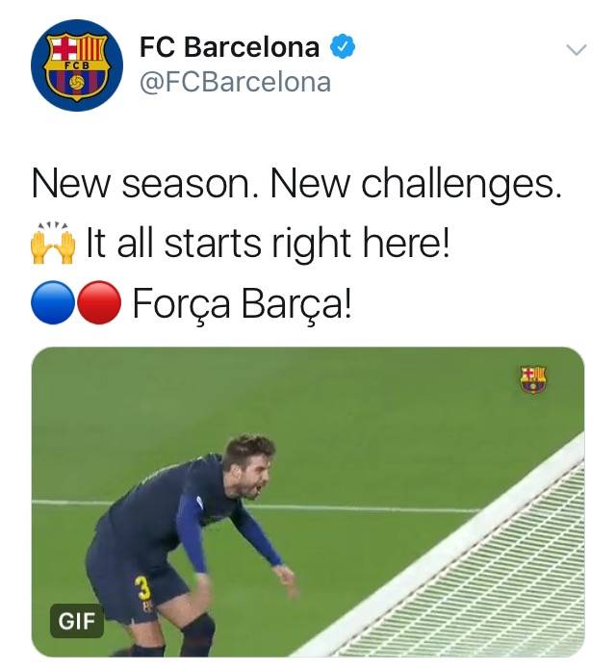
Task: Click the 'New season.' text
Action: (145, 185)
